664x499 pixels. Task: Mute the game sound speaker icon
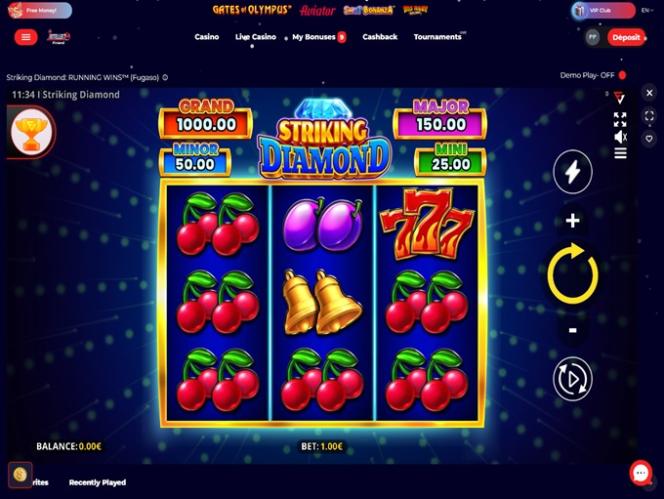click(x=620, y=137)
